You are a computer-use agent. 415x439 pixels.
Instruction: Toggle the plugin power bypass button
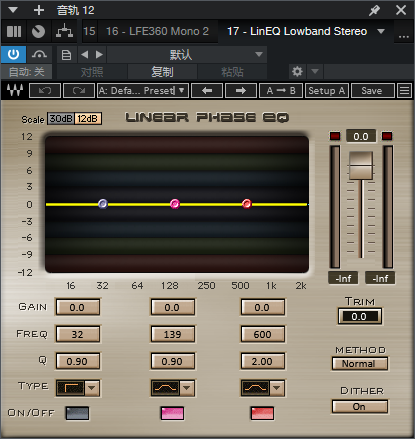coord(13,54)
